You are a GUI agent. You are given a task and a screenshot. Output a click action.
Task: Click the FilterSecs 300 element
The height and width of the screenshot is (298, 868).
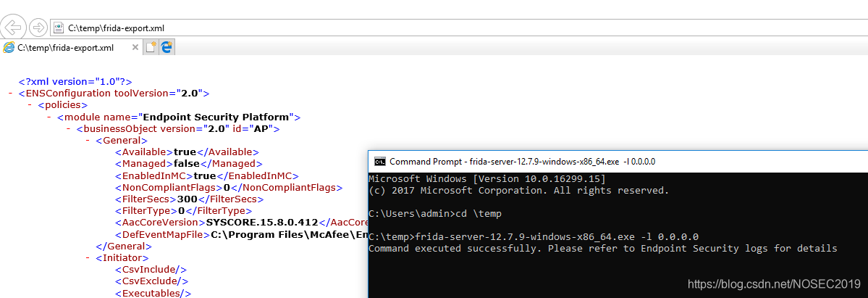tap(190, 199)
